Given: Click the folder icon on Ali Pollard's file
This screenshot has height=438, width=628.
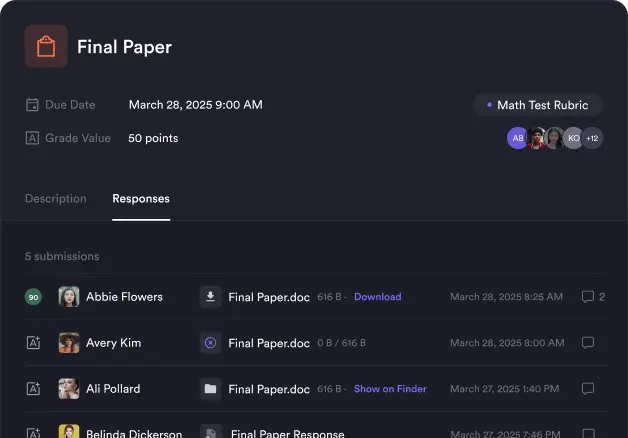Looking at the screenshot, I should [210, 389].
